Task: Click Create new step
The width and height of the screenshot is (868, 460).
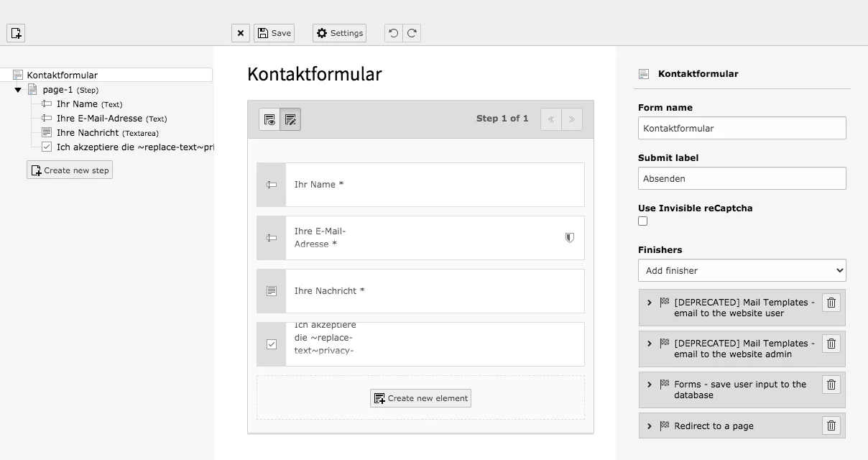Action: 69,170
